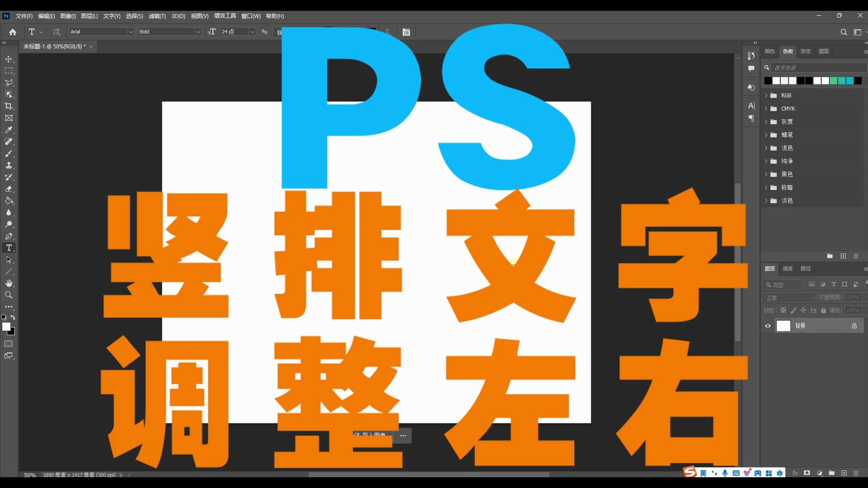This screenshot has width=868, height=488.
Task: Toggle lock all on the layer
Action: 824,310
